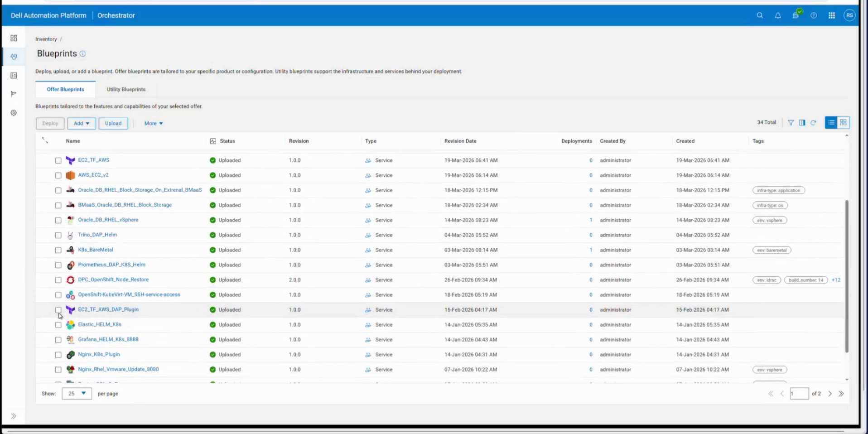Open the Add dropdown

click(82, 123)
